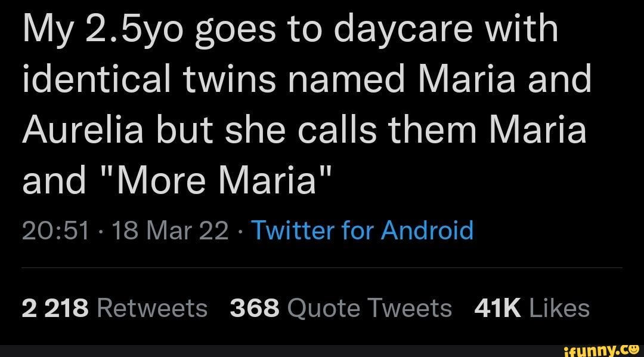
Task: Click the horizontal divider below the timestamp
Action: 322,269
